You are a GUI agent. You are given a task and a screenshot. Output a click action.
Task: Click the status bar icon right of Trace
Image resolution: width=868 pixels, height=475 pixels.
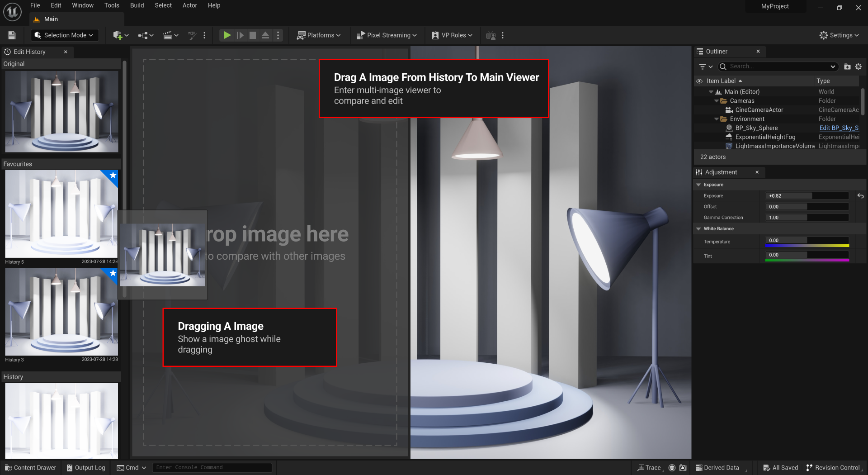coord(672,468)
